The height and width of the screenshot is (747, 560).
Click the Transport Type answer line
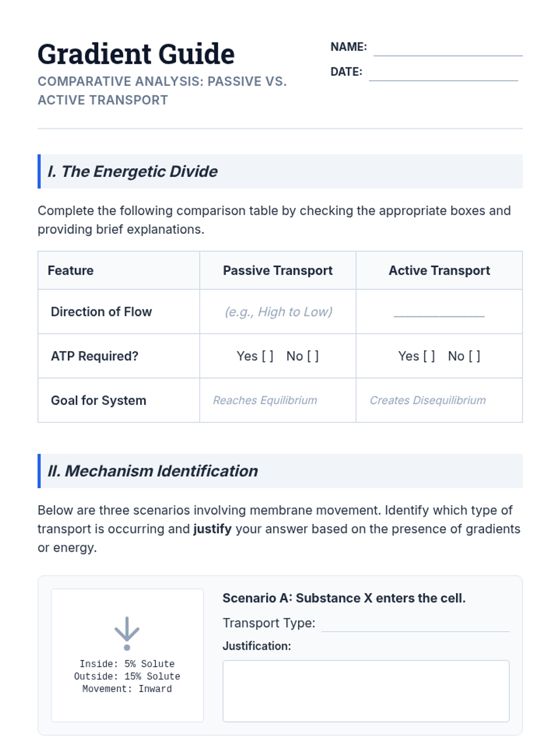(415, 625)
